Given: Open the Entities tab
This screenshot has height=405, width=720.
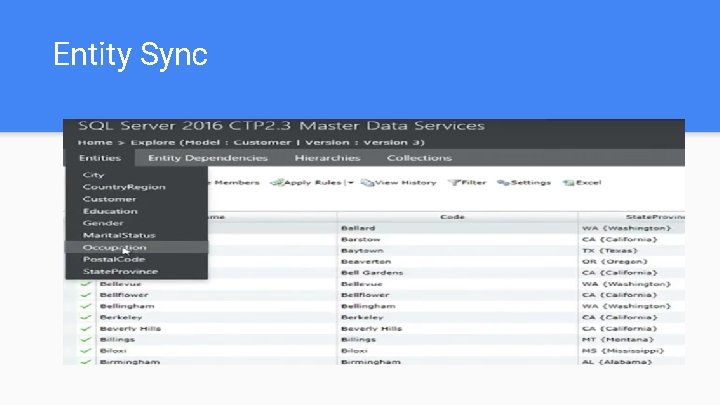Looking at the screenshot, I should tap(100, 158).
